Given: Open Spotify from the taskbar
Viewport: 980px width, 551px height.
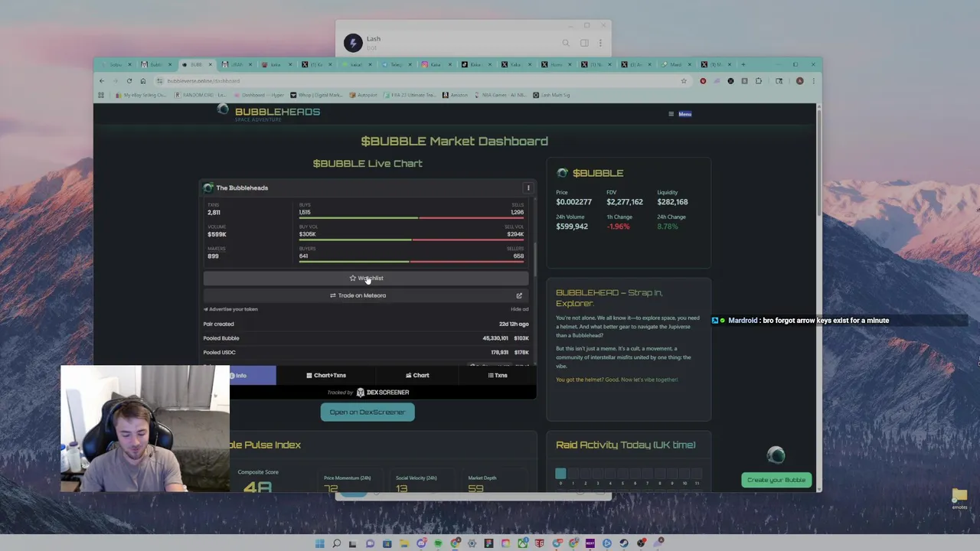Looking at the screenshot, I should (438, 543).
